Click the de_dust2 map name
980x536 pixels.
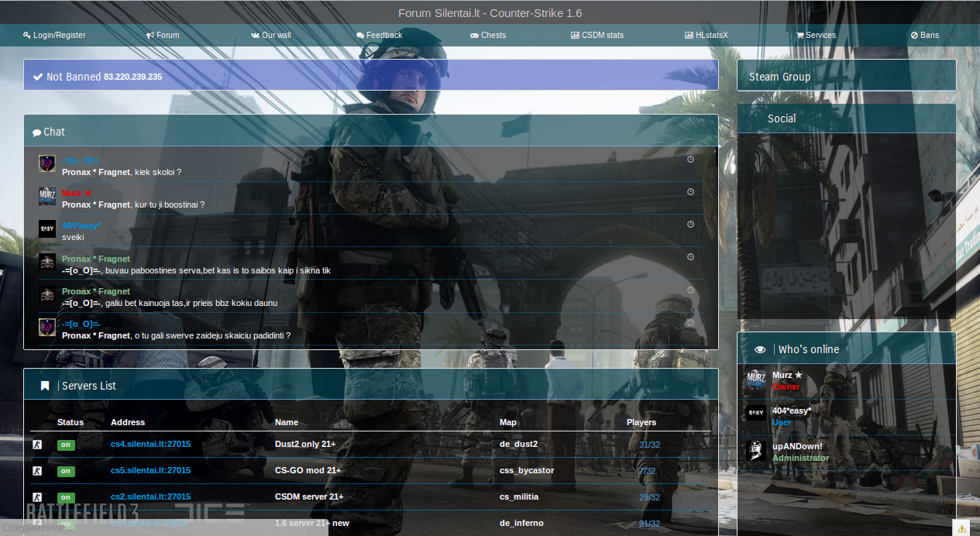point(518,444)
